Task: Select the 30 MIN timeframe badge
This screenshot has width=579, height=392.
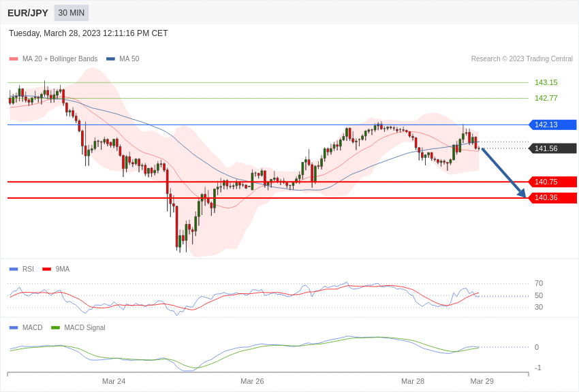Action: tap(72, 13)
